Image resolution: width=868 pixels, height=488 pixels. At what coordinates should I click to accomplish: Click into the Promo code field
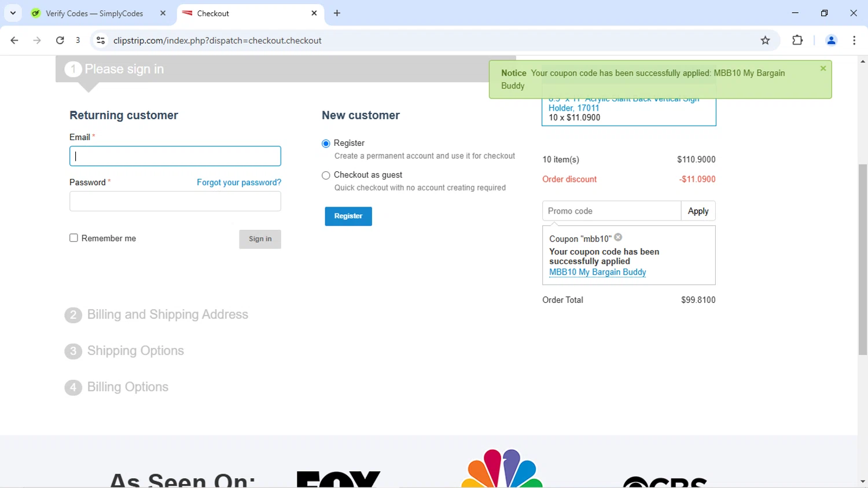611,211
